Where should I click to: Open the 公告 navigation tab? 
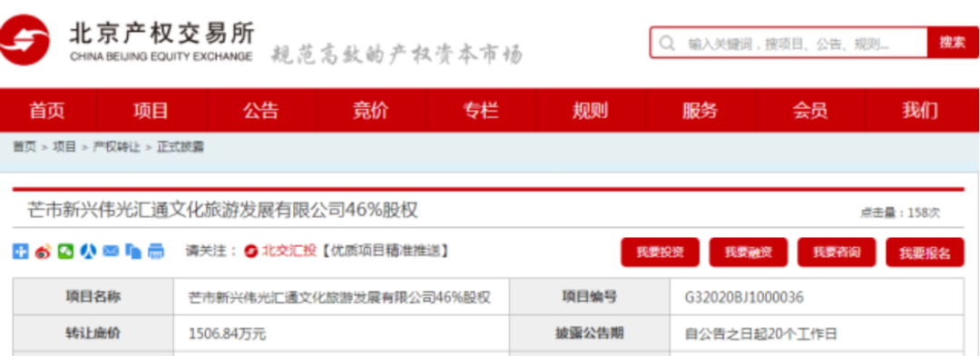260,111
